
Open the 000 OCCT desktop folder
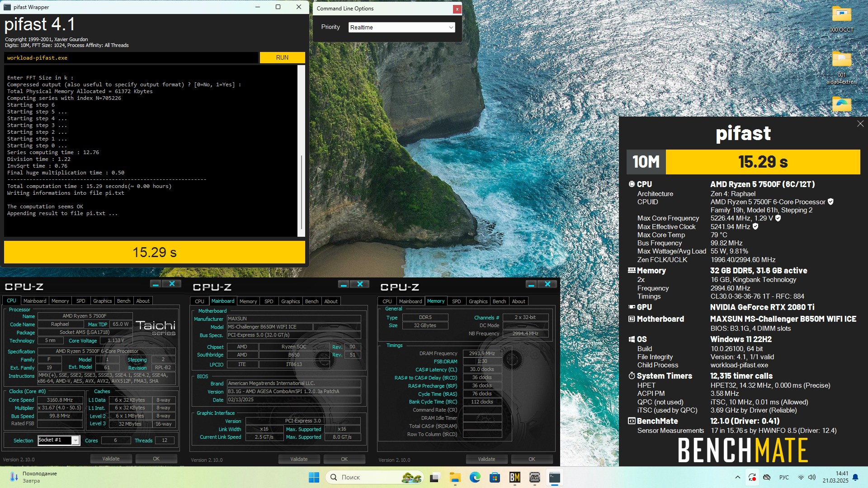[x=841, y=19]
